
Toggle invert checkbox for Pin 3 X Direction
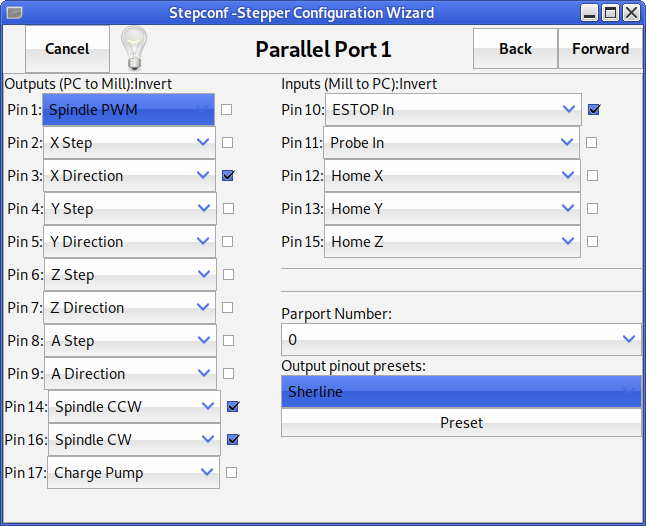(228, 175)
